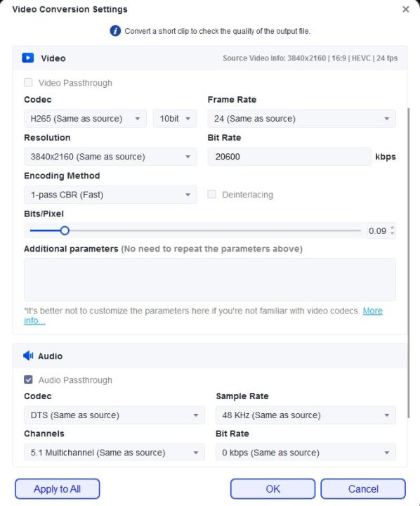This screenshot has width=420, height=506.
Task: Open the More info link
Action: (x=372, y=311)
